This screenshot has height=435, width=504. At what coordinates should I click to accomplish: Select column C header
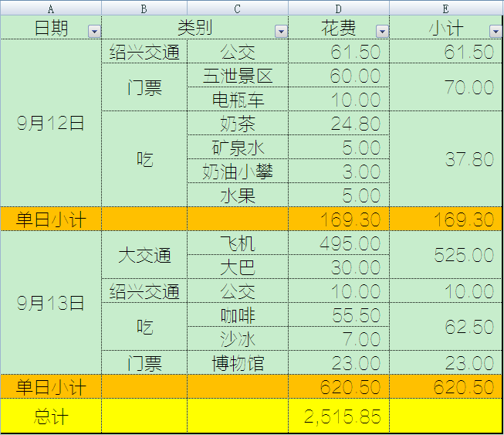pyautogui.click(x=238, y=8)
